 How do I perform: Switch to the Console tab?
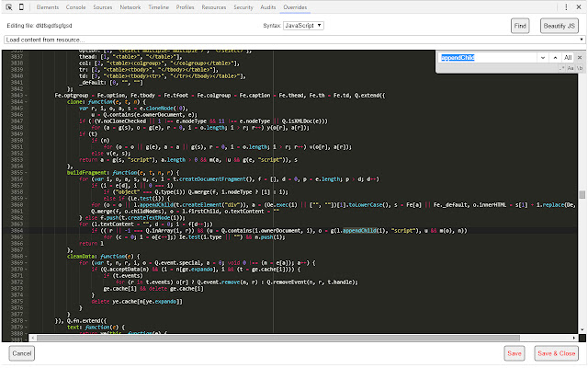coord(76,6)
